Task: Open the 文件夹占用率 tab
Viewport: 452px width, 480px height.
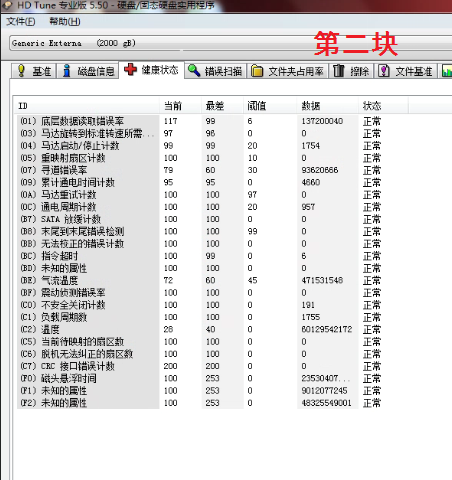Action: pyautogui.click(x=288, y=71)
